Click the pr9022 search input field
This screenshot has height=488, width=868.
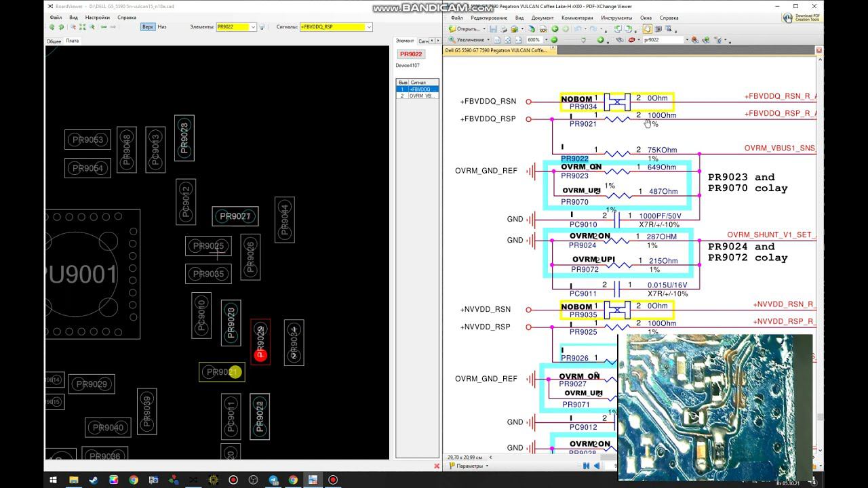click(x=661, y=40)
